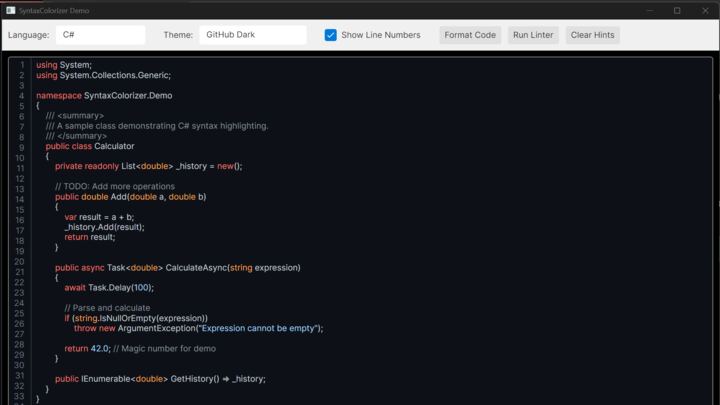
Task: Click 'var result = a + b;' line
Action: (x=99, y=217)
